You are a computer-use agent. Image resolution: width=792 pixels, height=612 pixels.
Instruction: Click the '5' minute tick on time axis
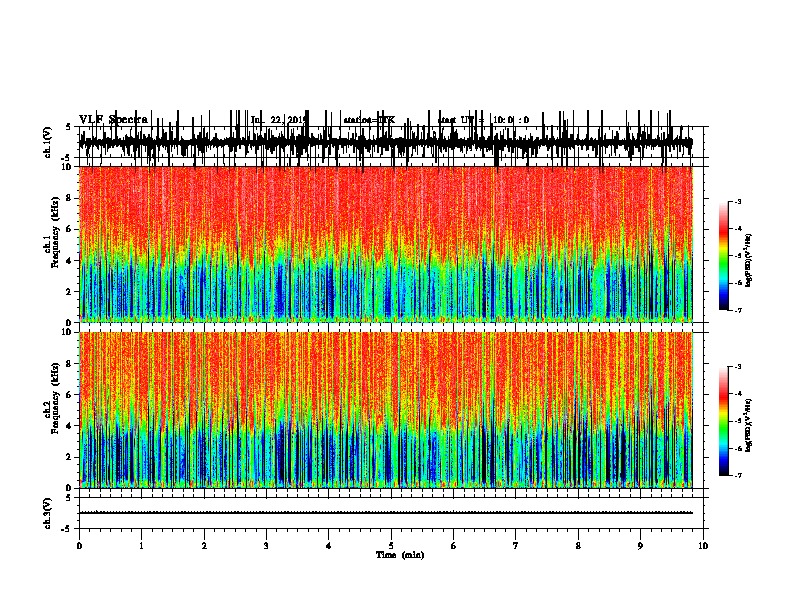391,546
